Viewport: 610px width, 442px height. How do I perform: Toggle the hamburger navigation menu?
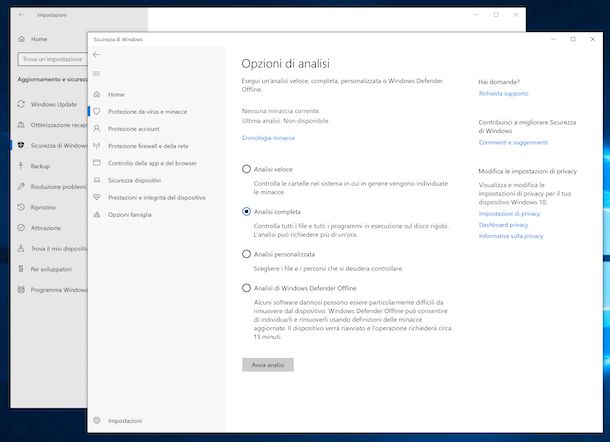click(x=96, y=74)
